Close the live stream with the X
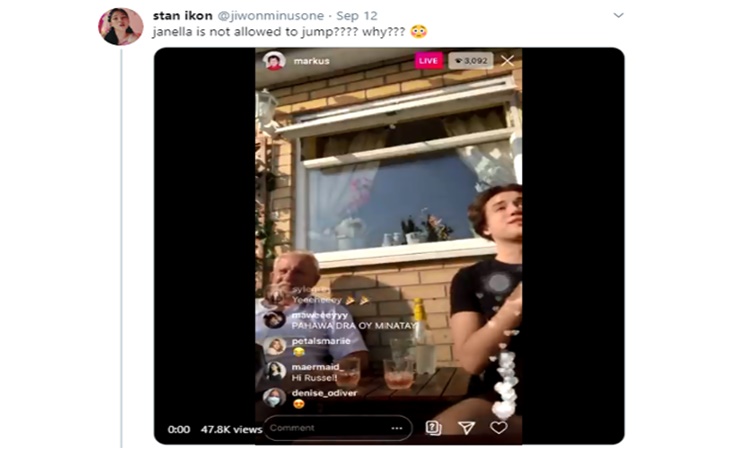The width and height of the screenshot is (750, 450). [507, 61]
